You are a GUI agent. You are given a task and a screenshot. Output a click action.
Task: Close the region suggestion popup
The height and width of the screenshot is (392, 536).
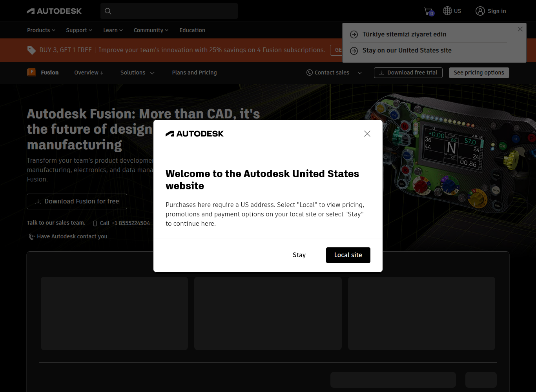coord(520,29)
